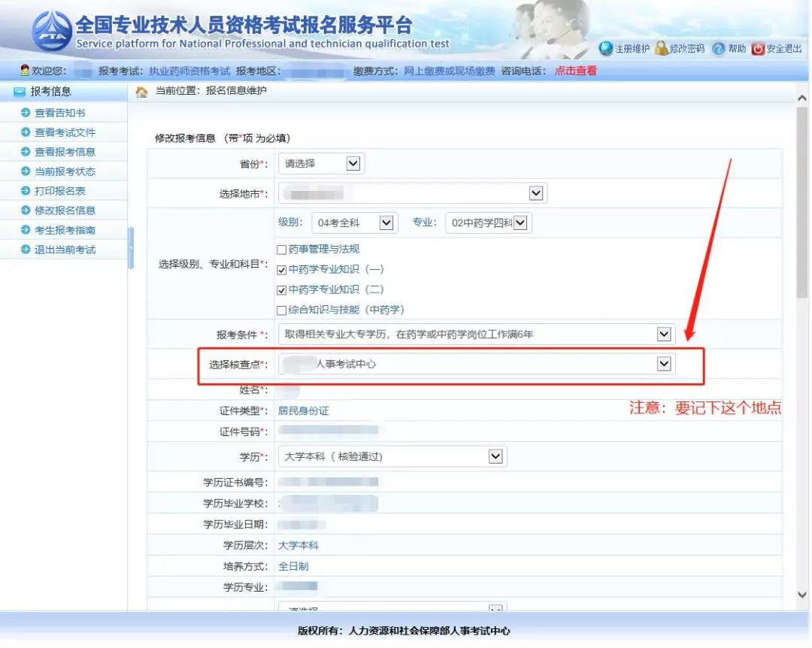Click the 安全退出 link
The image size is (812, 648).
point(784,49)
